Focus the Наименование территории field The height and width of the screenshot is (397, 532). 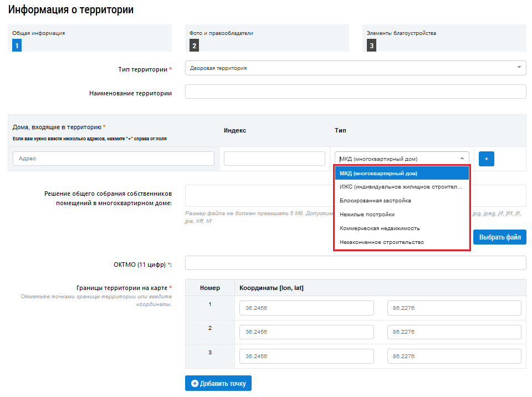[x=355, y=91]
